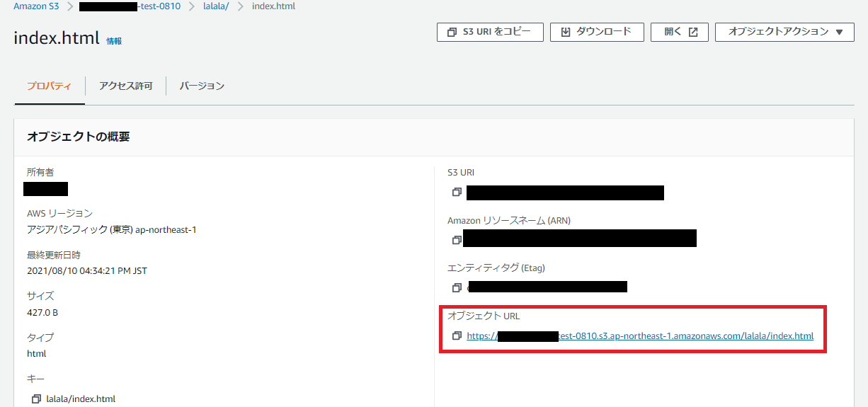Open the オブジェクトアクション dropdown
The width and height of the screenshot is (868, 407).
click(784, 32)
